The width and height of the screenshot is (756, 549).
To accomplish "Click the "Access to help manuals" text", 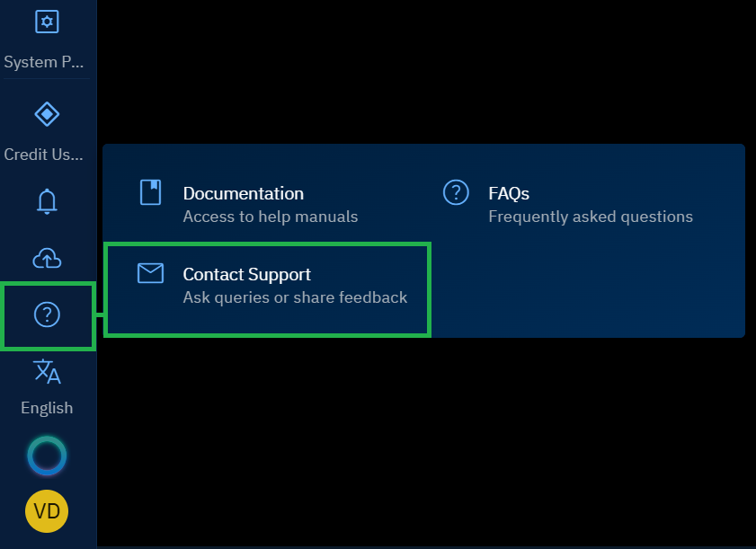I will click(270, 217).
